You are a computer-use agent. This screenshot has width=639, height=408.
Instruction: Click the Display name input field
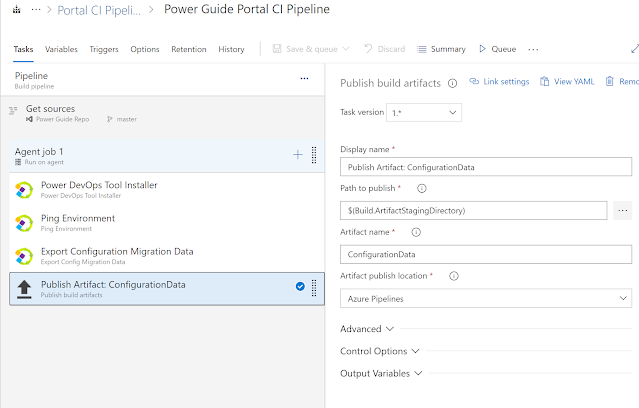coord(486,167)
